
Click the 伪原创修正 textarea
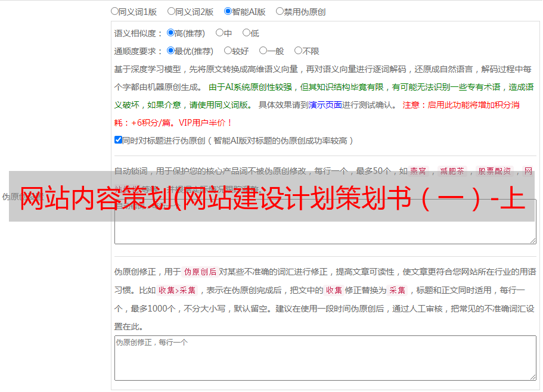click(x=325, y=358)
